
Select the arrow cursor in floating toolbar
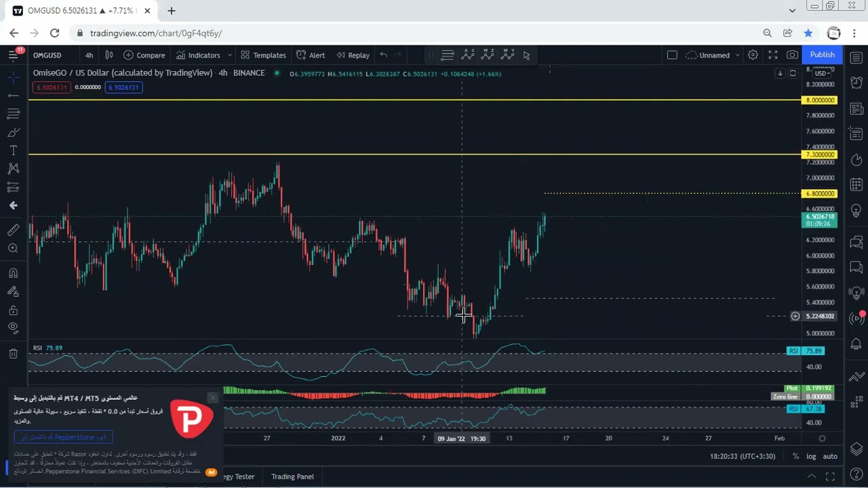point(526,55)
